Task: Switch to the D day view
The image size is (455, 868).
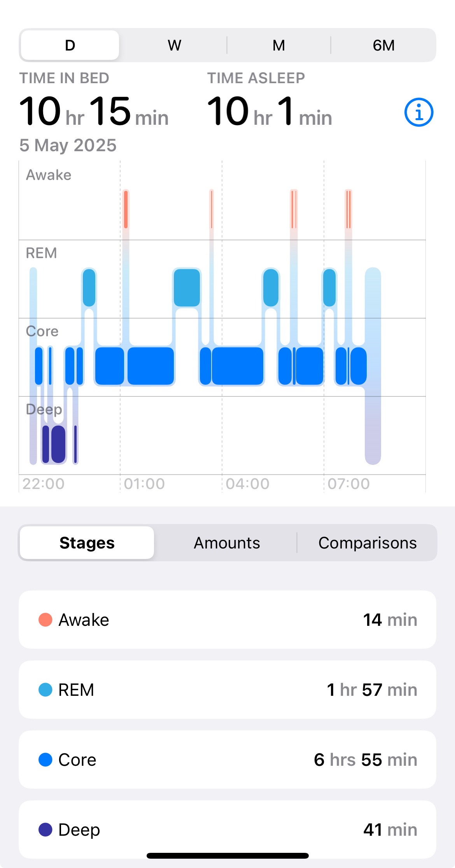Action: pyautogui.click(x=70, y=45)
